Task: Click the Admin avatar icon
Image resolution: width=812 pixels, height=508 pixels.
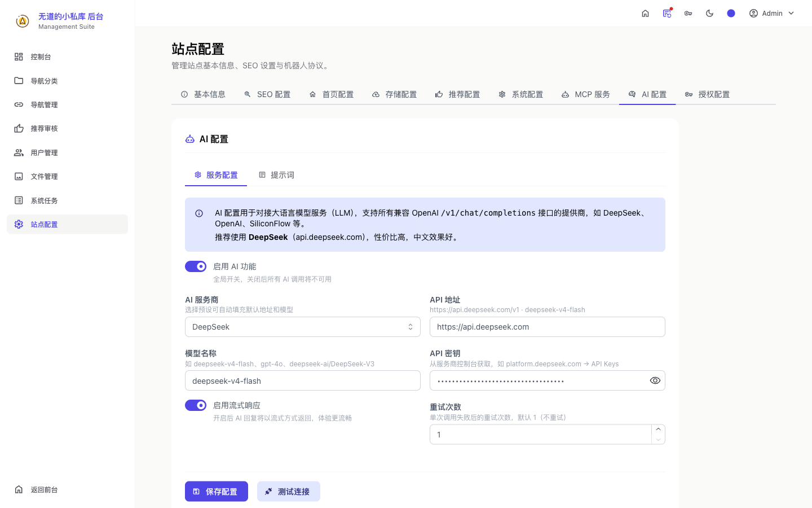Action: 753,14
